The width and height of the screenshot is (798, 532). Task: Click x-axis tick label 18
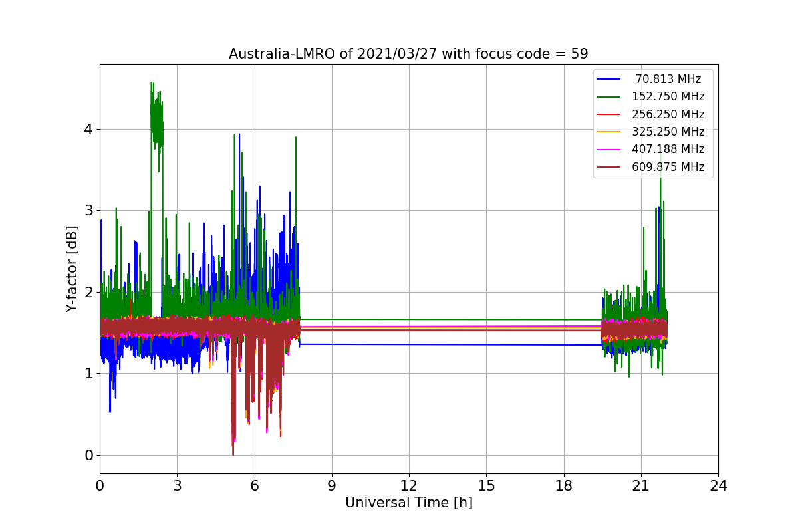(x=563, y=485)
